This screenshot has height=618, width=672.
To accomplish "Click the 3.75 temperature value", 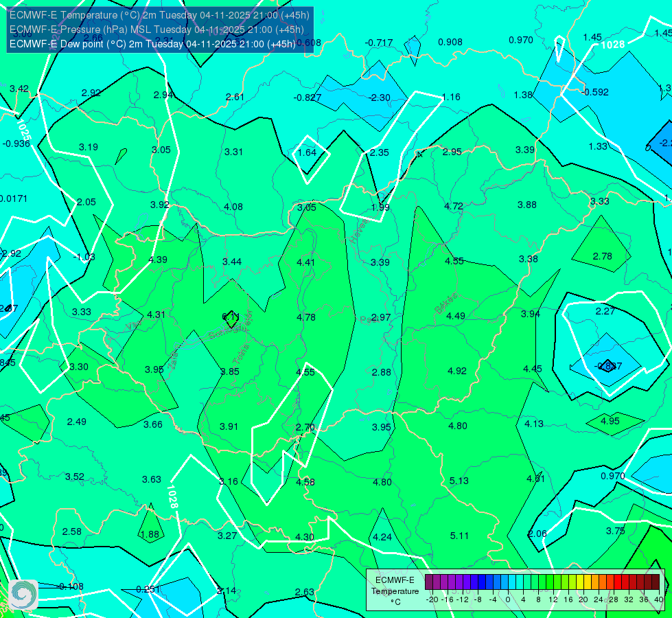I will click(x=616, y=531).
